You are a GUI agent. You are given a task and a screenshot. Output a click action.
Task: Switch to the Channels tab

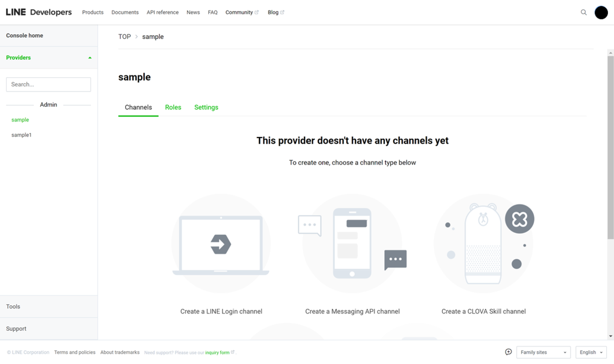pyautogui.click(x=138, y=107)
